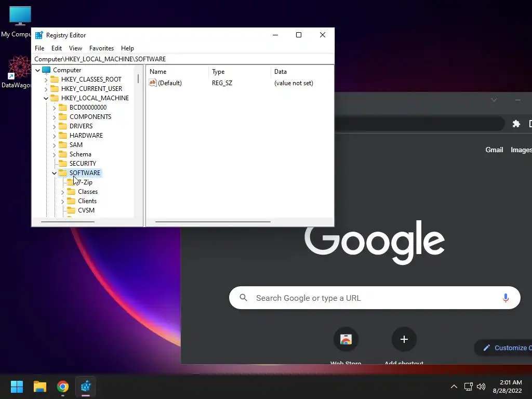Screen dimensions: 532x399
Task: Click the Computer tree node icon
Action: (46, 70)
